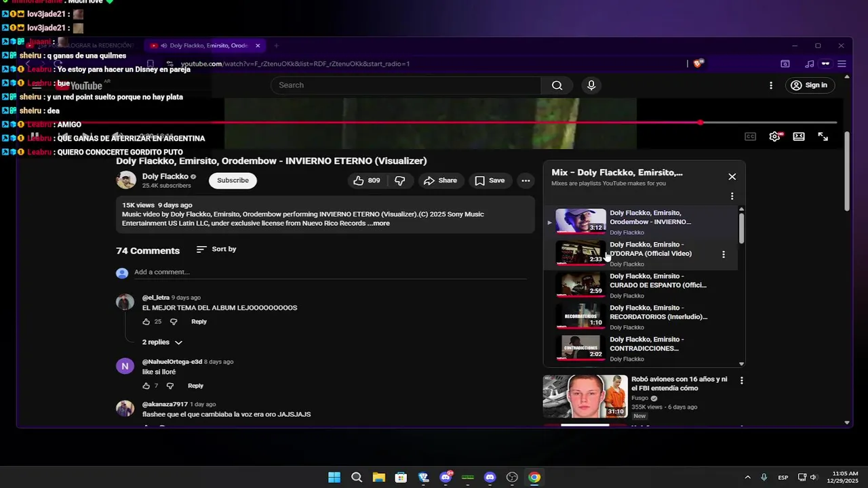868x488 pixels.
Task: Open the Brave shields icon in address bar
Action: [699, 64]
